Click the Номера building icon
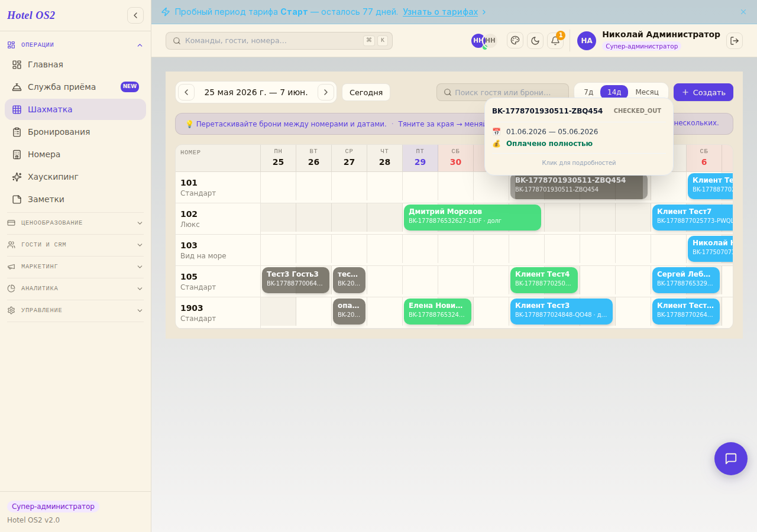The width and height of the screenshot is (757, 532). coord(17,154)
